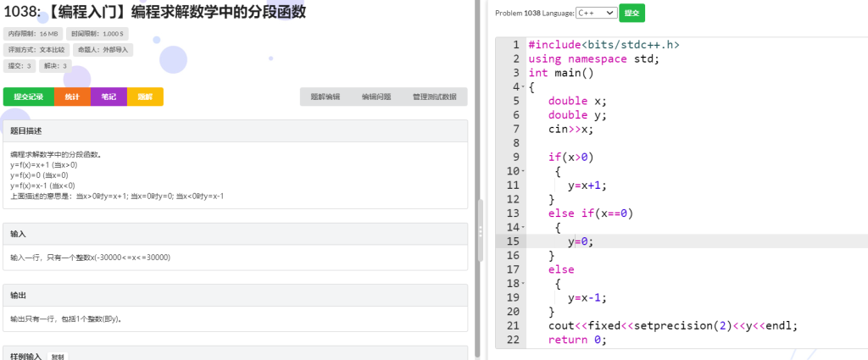Collapse the code fold at line 14

pyautogui.click(x=523, y=228)
